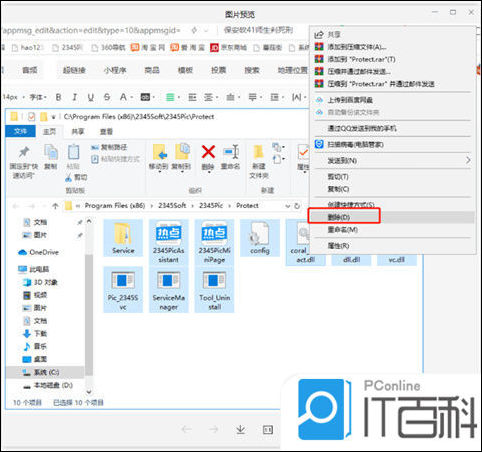The height and width of the screenshot is (452, 482).
Task: Select 此电脑 in the navigation pane
Action: pyautogui.click(x=34, y=269)
